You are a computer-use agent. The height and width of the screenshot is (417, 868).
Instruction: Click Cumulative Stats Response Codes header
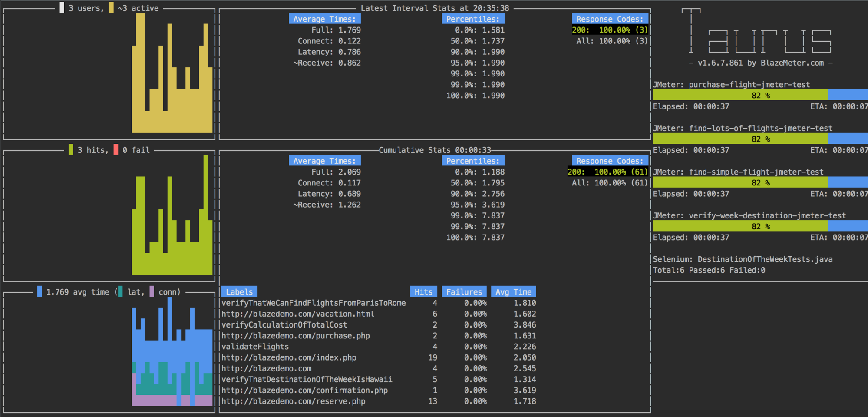coord(610,161)
